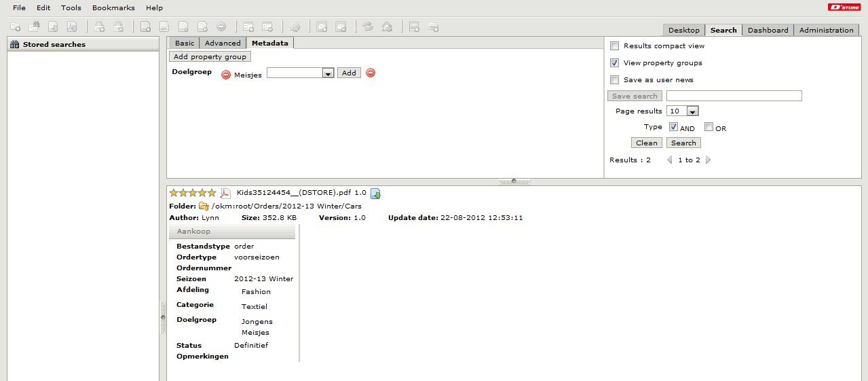Open the Doelgroep value dropdown
The width and height of the screenshot is (868, 381).
coord(328,73)
